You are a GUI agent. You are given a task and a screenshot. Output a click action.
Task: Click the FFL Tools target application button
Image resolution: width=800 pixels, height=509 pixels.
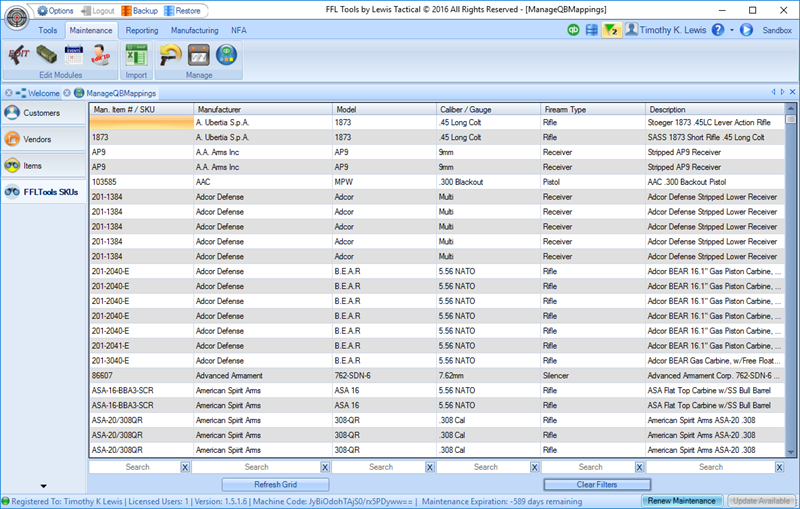point(17,17)
